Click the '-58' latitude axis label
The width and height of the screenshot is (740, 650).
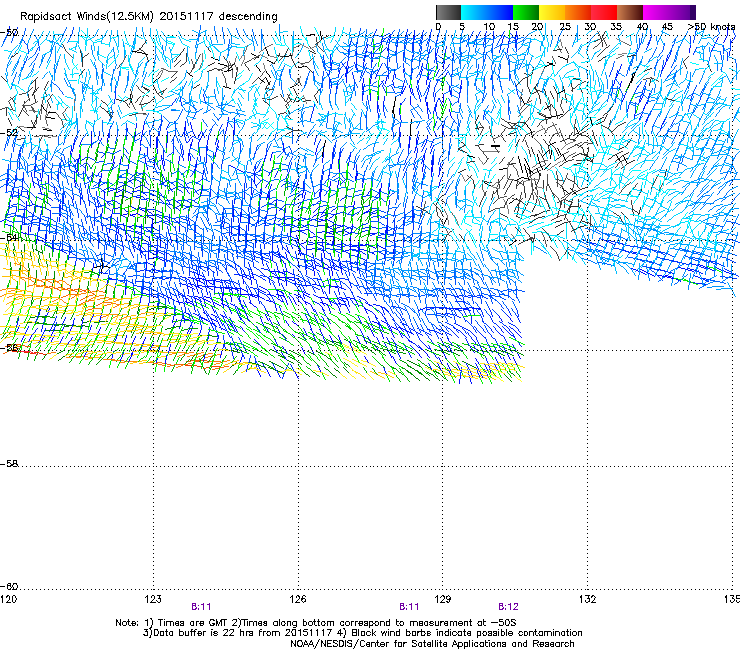coord(9,464)
